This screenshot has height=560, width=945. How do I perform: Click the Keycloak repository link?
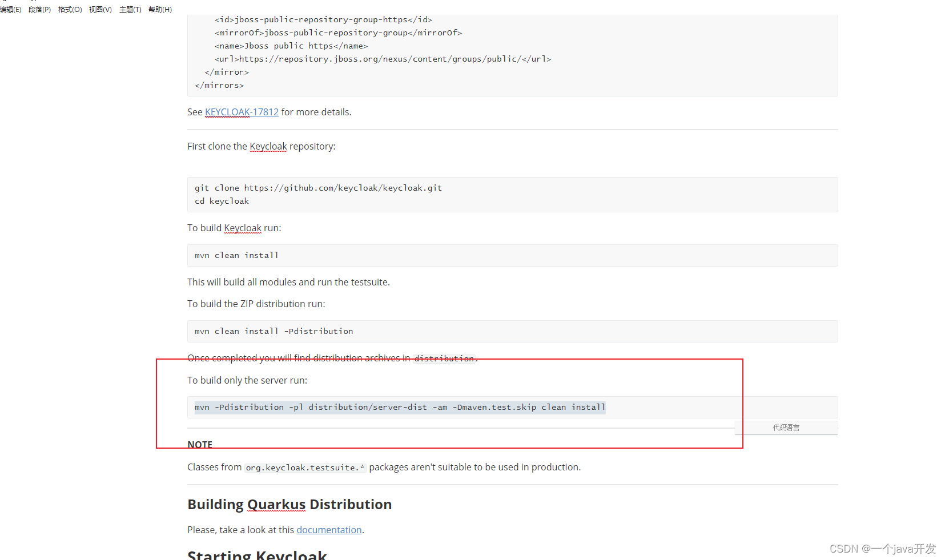click(268, 146)
